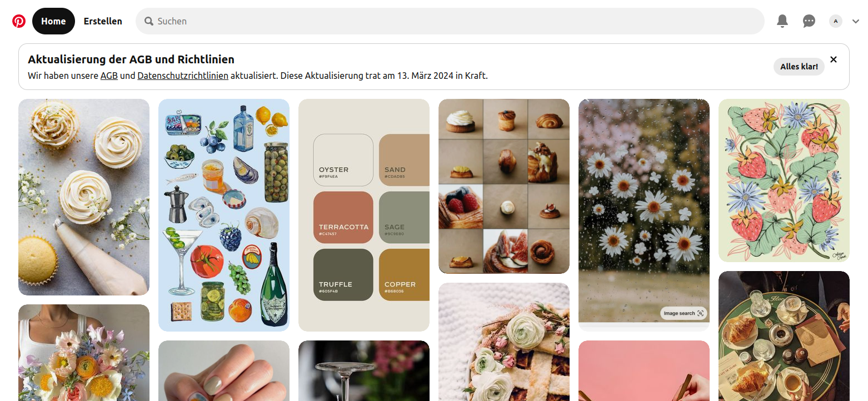Open the messages speech bubble icon
The width and height of the screenshot is (868, 401).
coord(809,21)
